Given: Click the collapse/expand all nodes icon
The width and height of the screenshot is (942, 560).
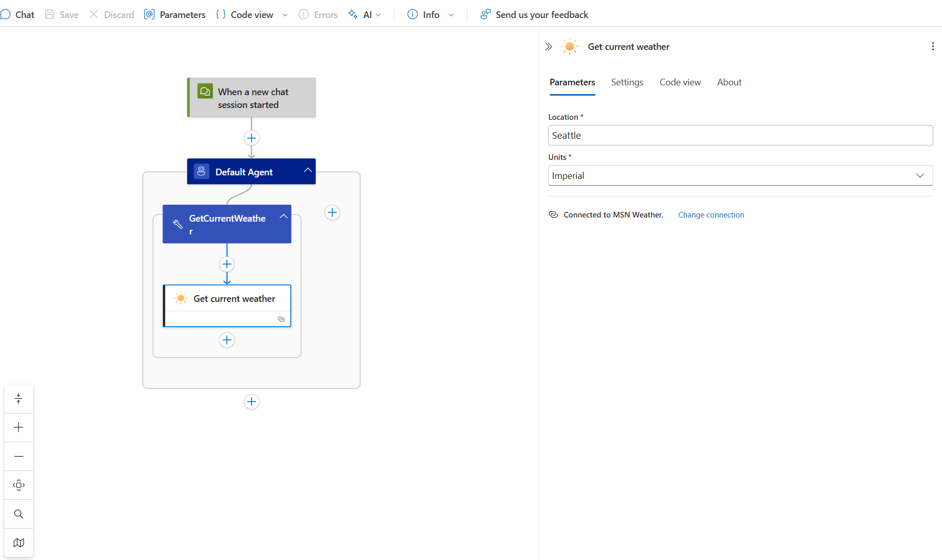Looking at the screenshot, I should (19, 399).
